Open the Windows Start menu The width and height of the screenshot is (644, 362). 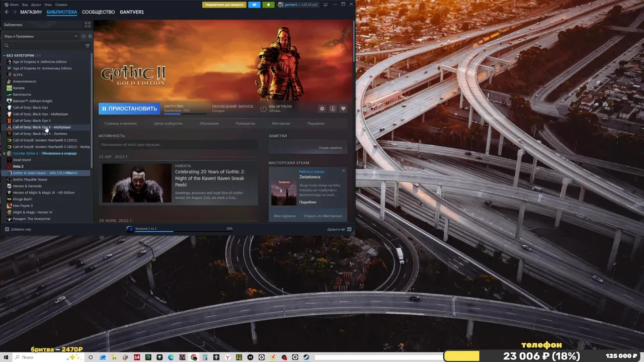coord(5,357)
